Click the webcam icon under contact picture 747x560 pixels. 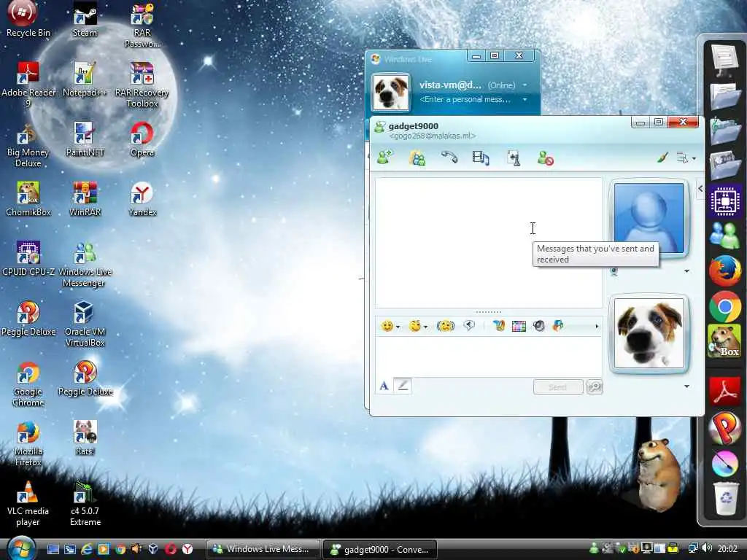pyautogui.click(x=614, y=271)
